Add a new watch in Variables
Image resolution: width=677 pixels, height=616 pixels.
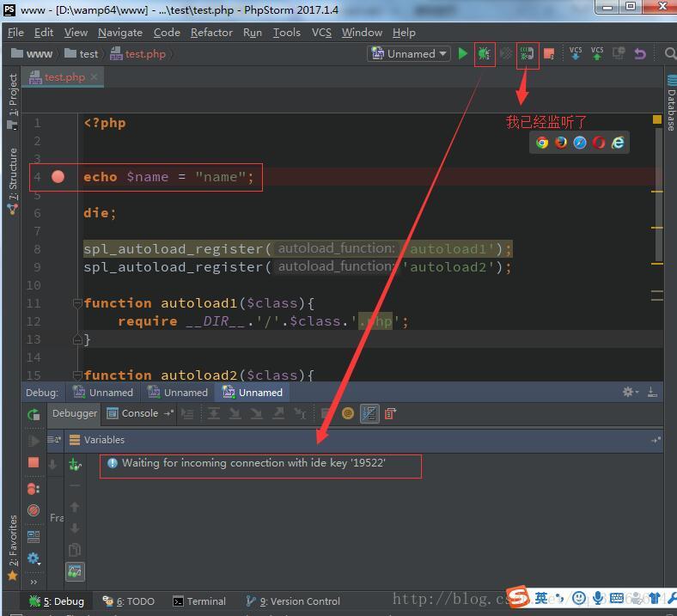click(x=75, y=464)
